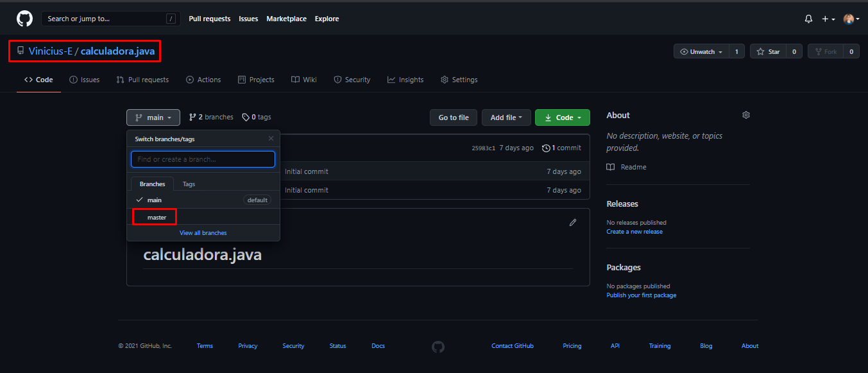Select the Branches tab in popup
Screen dimensions: 868x373
pos(152,184)
